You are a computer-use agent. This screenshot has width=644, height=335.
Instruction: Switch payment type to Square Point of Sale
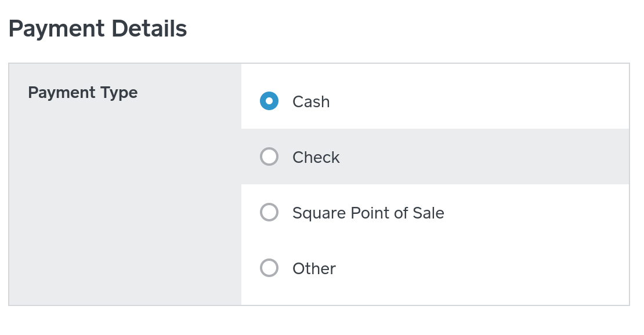click(269, 212)
